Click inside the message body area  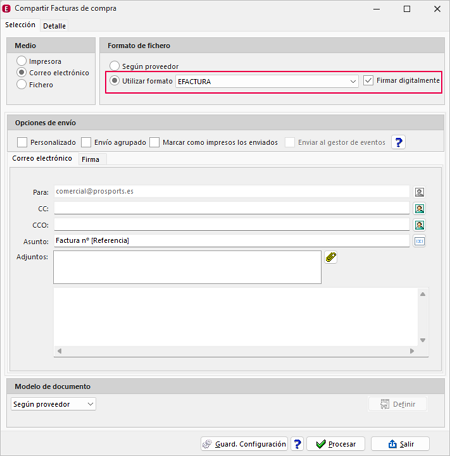236,317
